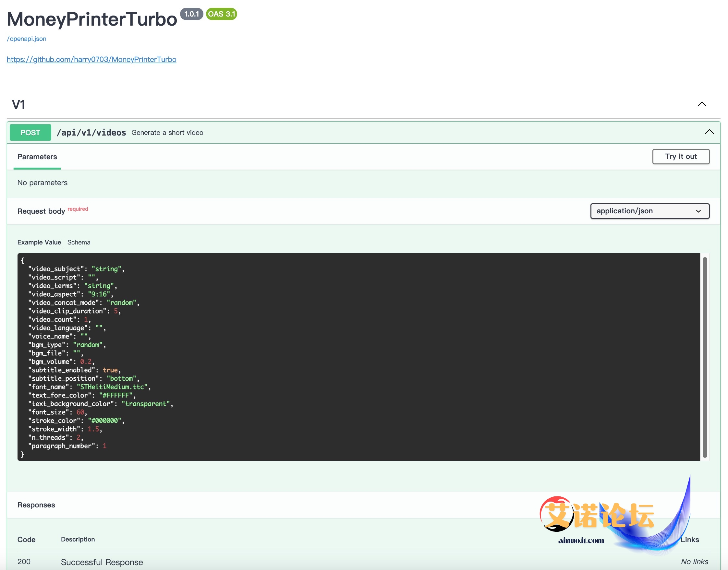Open the application/json content type dropdown
Image resolution: width=728 pixels, height=570 pixels.
(x=649, y=211)
